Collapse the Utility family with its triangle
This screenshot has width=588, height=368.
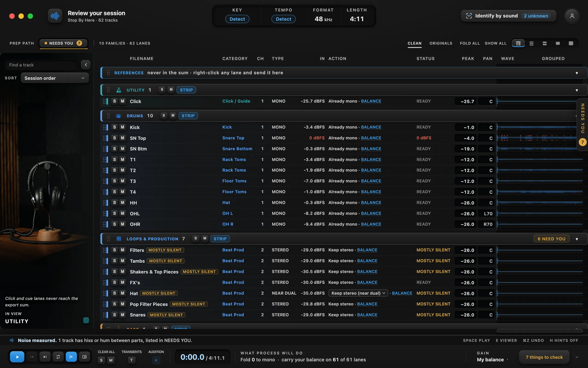coord(577,90)
